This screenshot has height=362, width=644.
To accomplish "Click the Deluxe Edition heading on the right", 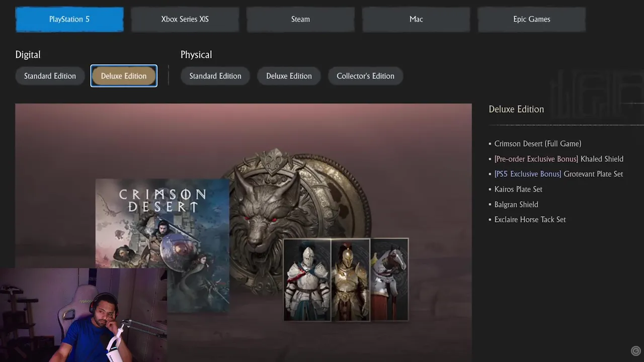I will point(516,109).
